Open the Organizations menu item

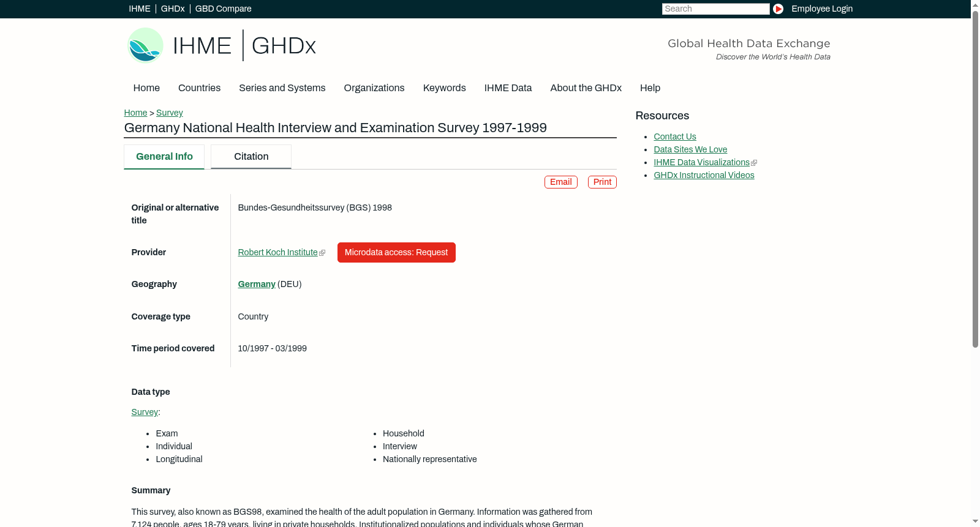pyautogui.click(x=374, y=88)
